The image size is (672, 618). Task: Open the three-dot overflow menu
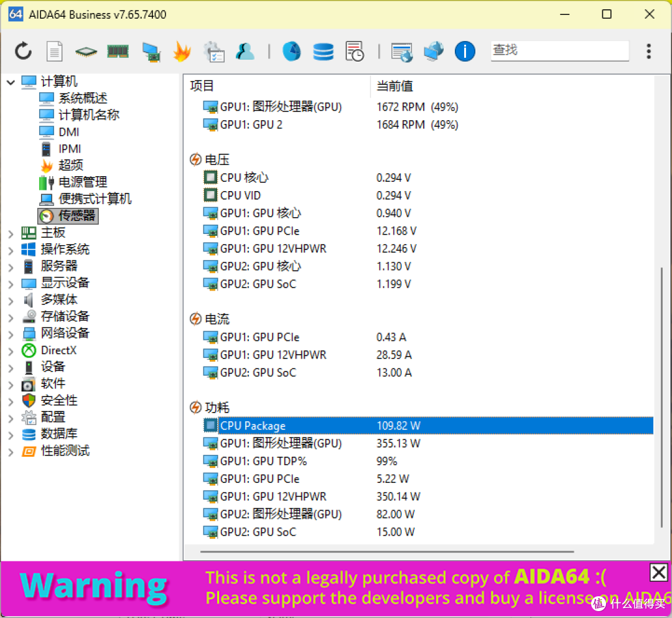tap(649, 51)
